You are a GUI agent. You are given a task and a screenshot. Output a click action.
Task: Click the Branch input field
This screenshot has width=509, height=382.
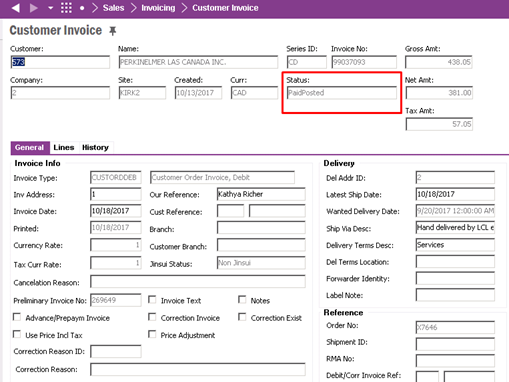261,228
